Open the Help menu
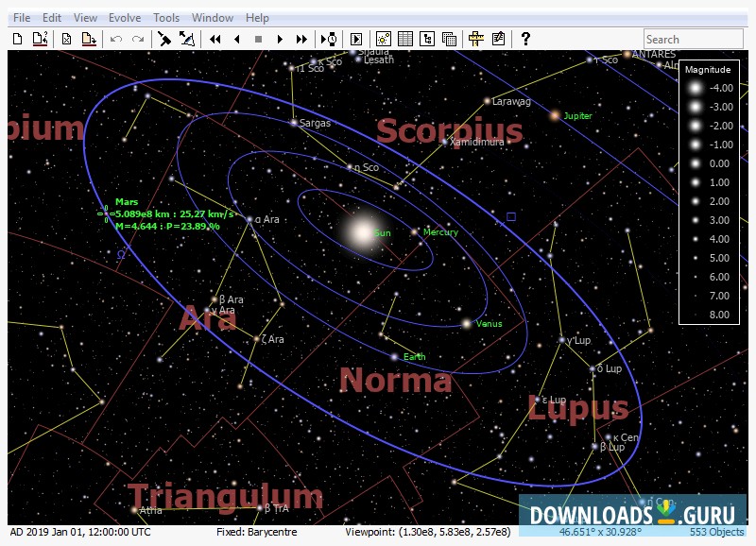756x546 pixels. coord(257,18)
